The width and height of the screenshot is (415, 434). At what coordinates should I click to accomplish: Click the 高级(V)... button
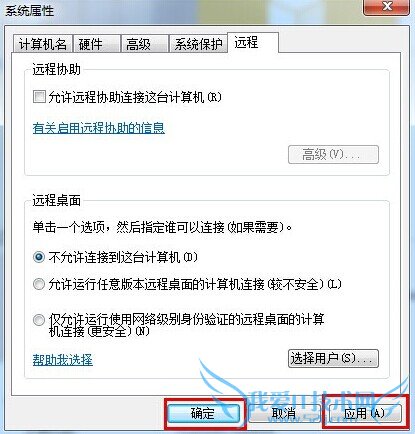coord(333,154)
